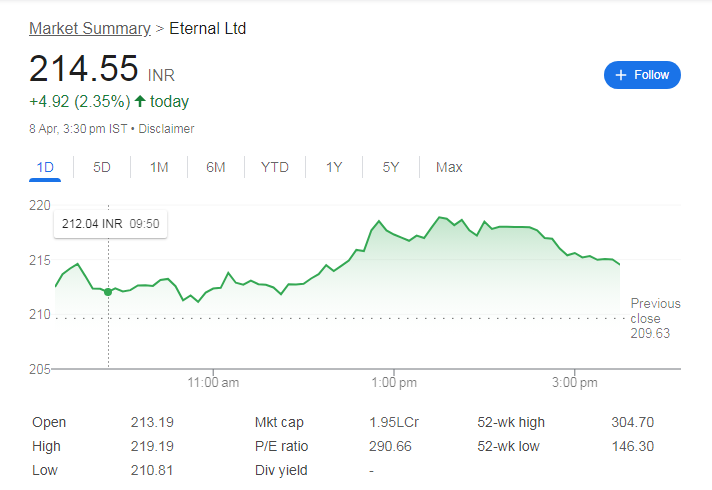
Task: Open the Market Summary link
Action: [89, 29]
